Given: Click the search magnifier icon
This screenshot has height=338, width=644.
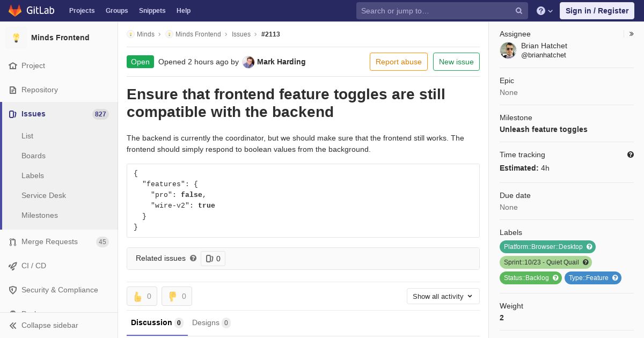Looking at the screenshot, I should 519,11.
